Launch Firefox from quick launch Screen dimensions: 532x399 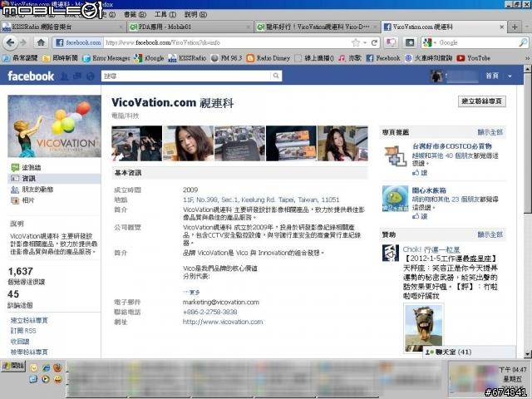click(x=58, y=367)
